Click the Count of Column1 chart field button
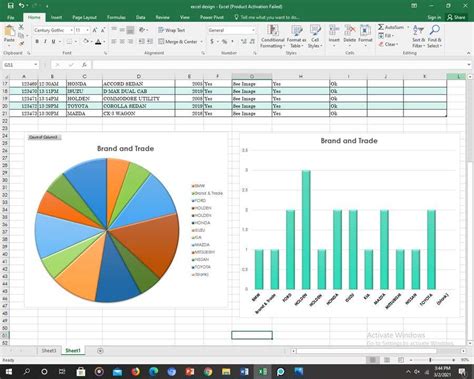The height and width of the screenshot is (379, 474). click(x=44, y=137)
